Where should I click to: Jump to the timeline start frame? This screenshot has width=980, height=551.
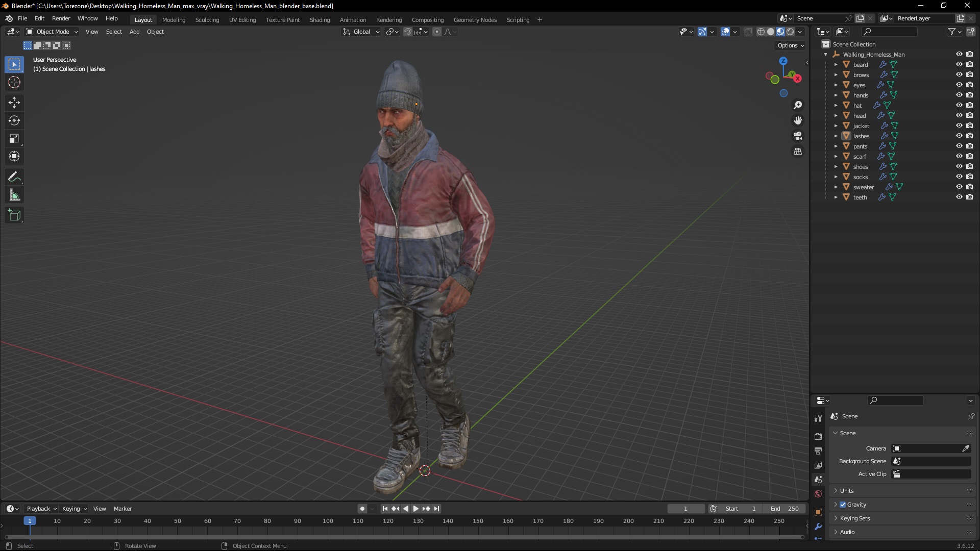[x=385, y=509]
